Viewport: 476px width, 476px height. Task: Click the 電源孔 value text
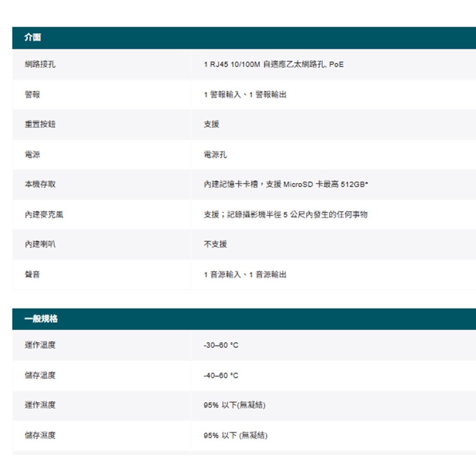[x=216, y=155]
